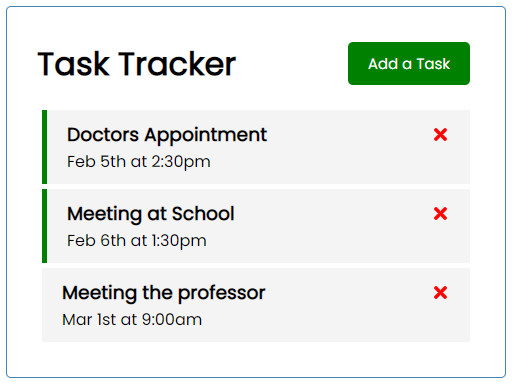The width and height of the screenshot is (514, 385).
Task: Click green reminder bar on Meeting at School card
Action: 44,226
